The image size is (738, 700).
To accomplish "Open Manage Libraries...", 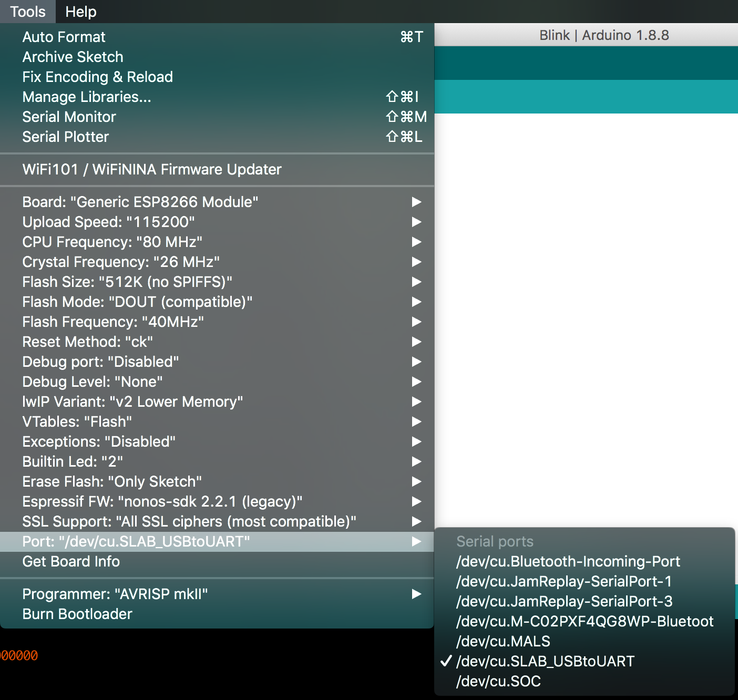I will pyautogui.click(x=217, y=97).
